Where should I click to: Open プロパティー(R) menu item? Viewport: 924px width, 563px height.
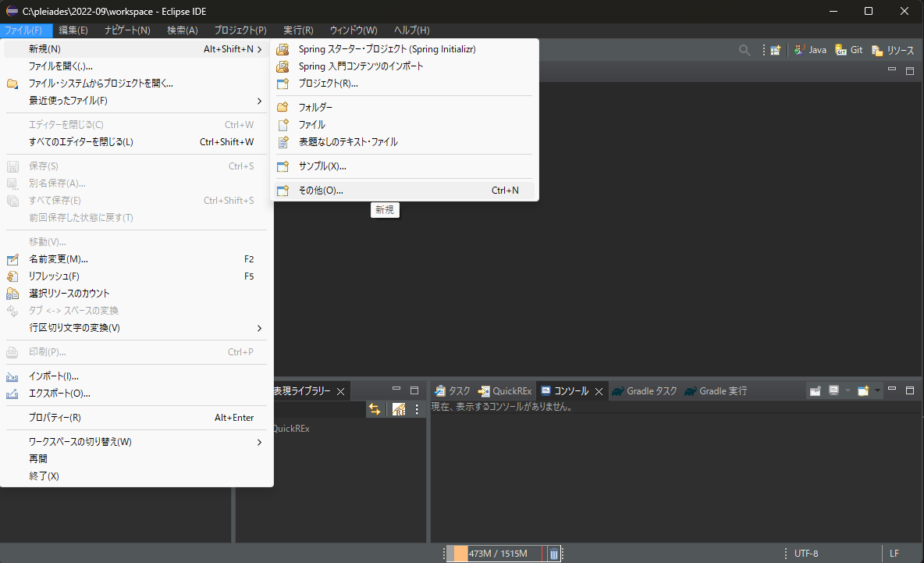137,418
